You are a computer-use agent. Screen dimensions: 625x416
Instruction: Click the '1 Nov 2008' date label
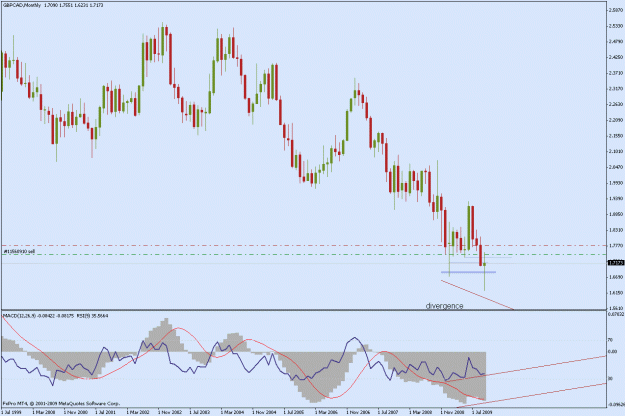coord(452,412)
